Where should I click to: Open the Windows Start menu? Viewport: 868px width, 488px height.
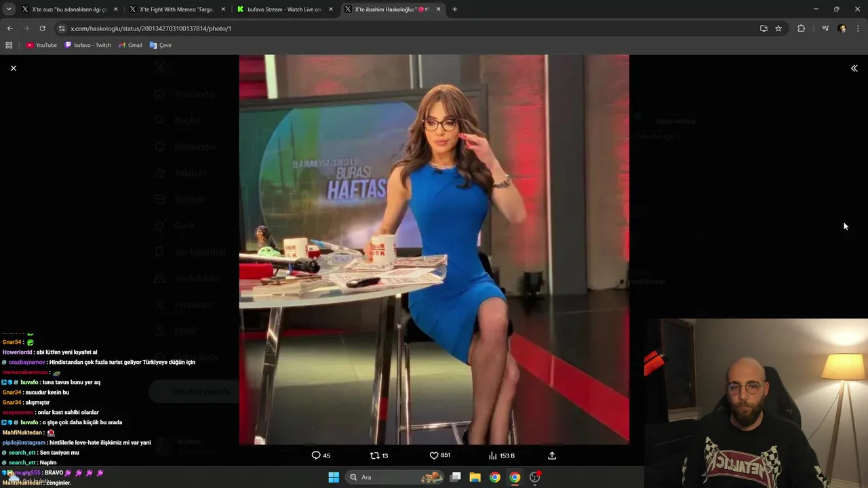[x=334, y=477]
